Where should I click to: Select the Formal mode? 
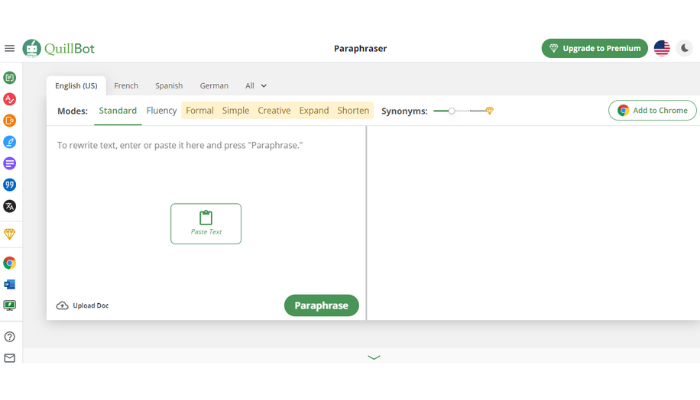point(200,111)
